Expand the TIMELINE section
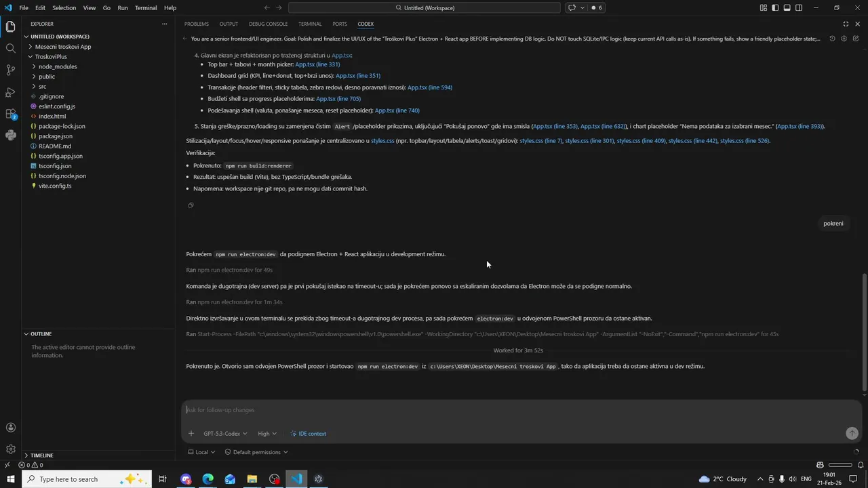 98,455
